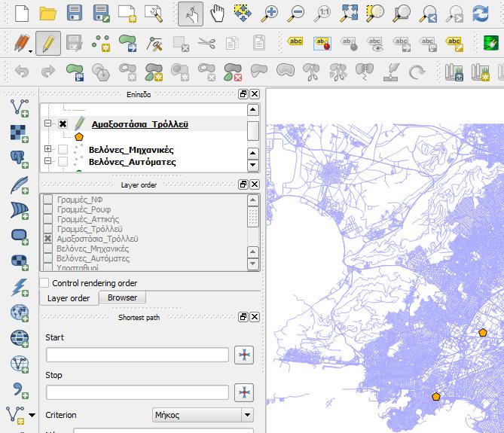Click the Add SpatiaLite Layer feather icon

(x=20, y=185)
